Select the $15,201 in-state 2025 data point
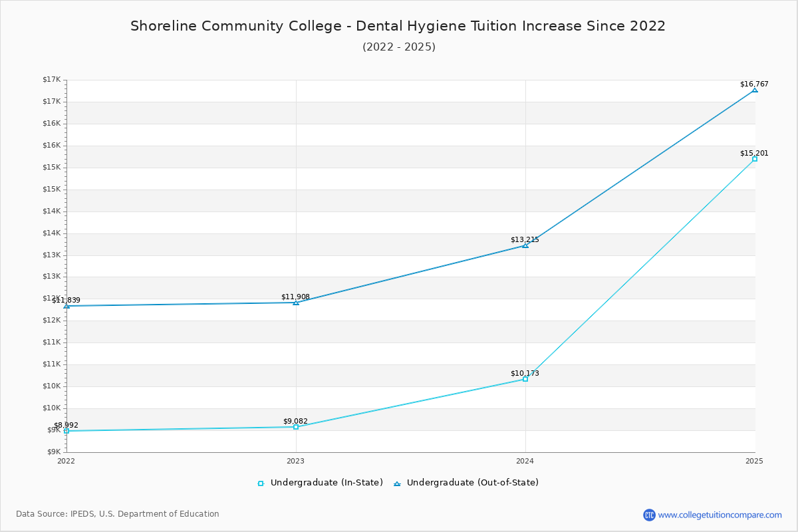 (755, 159)
